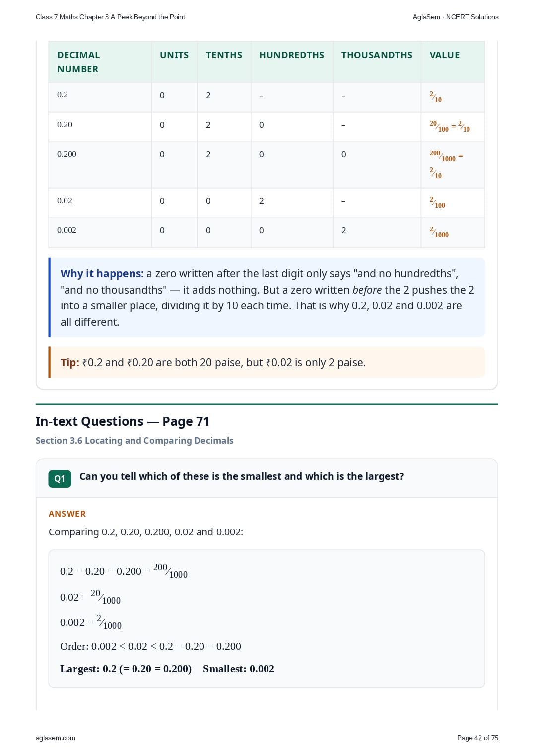The height and width of the screenshot is (756, 534).
Task: Click the 'Page 42 of 75' indicator
Action: click(x=477, y=738)
